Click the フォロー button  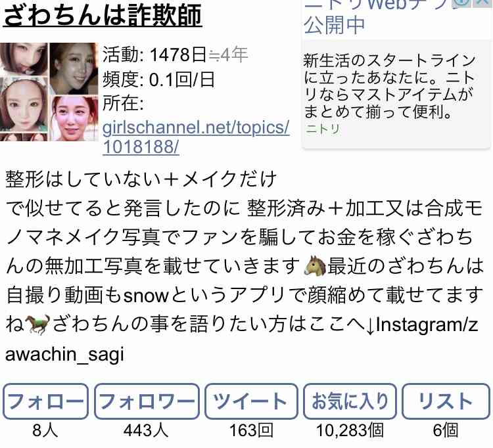click(45, 401)
